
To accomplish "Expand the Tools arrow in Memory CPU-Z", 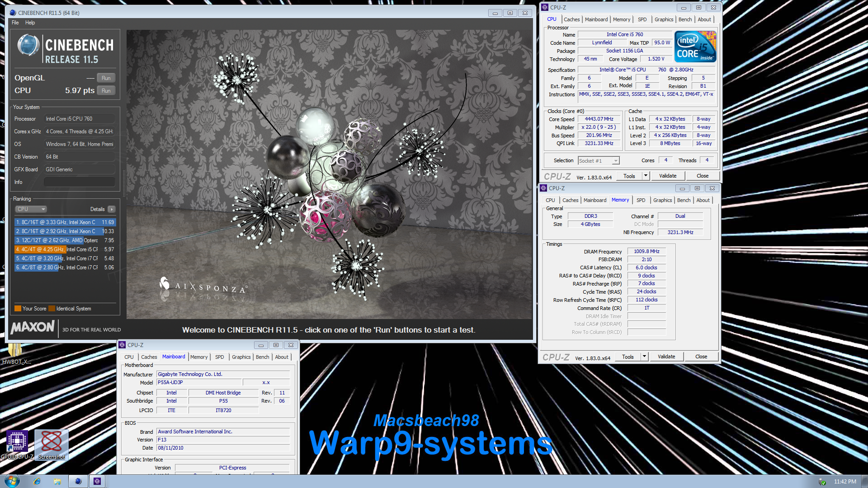I will (x=644, y=357).
